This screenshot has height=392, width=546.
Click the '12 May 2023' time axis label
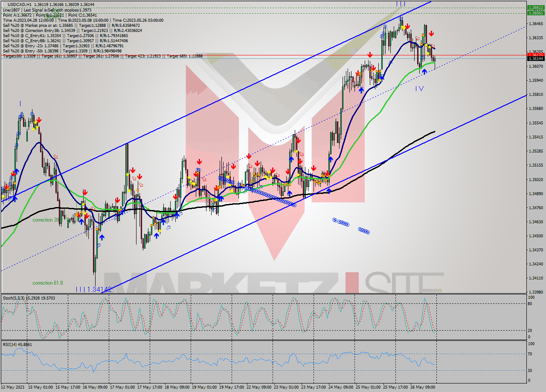[12, 387]
